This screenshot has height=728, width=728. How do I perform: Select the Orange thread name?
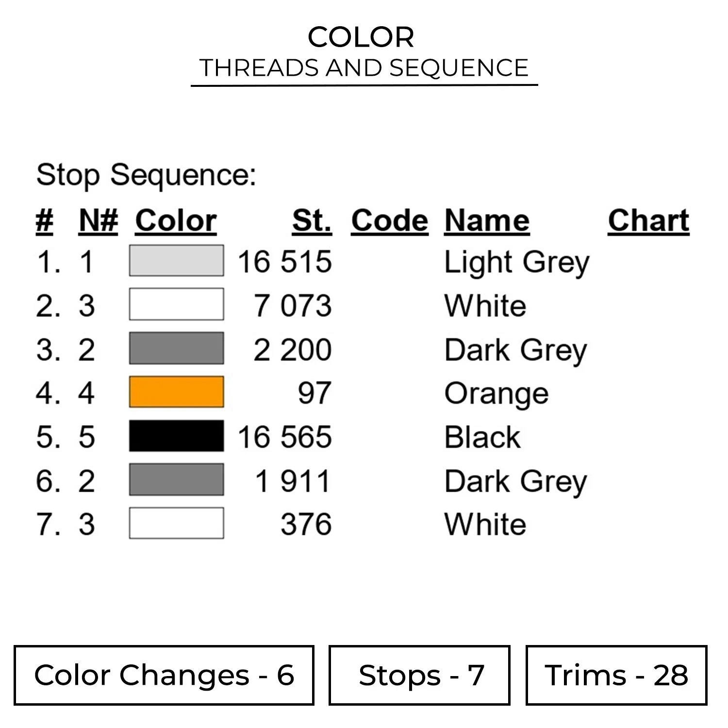point(496,393)
